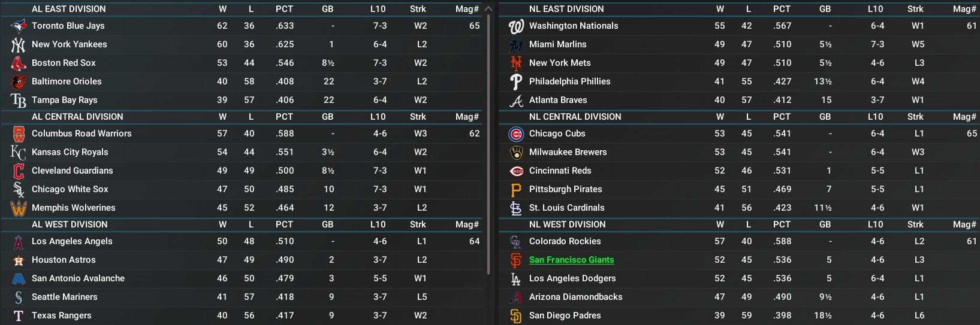980x325 pixels.
Task: Open the Boston Red Sox team page
Action: click(64, 63)
